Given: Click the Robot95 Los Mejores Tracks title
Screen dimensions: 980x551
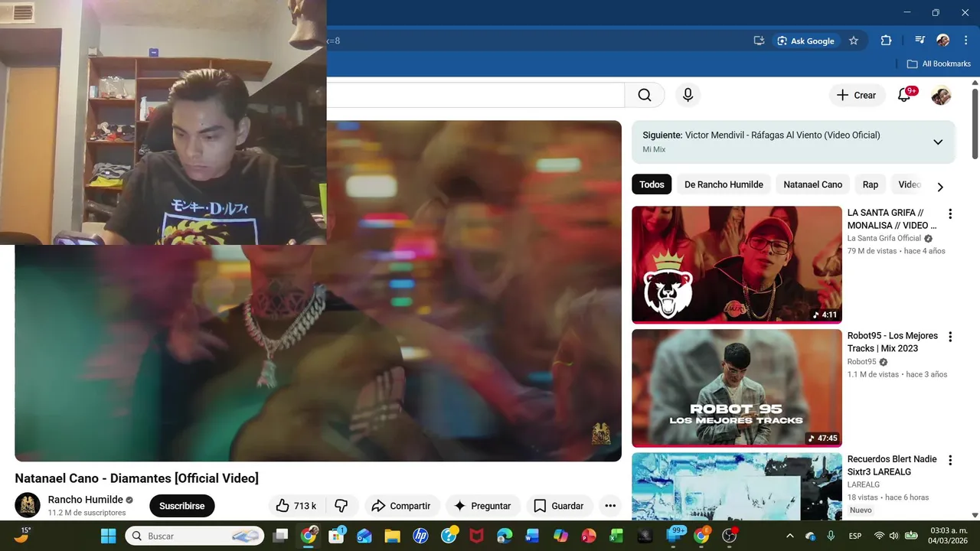Looking at the screenshot, I should [x=892, y=342].
